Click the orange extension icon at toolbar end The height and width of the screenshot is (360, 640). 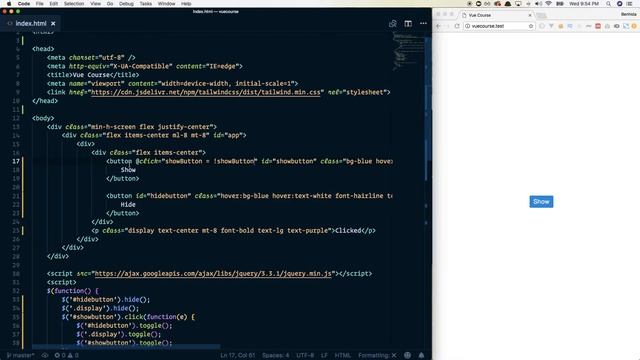pyautogui.click(x=634, y=26)
